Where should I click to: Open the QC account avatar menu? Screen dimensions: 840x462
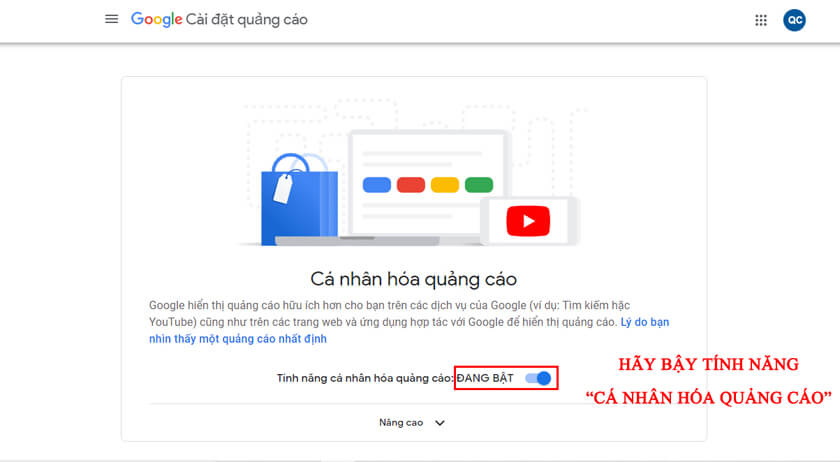point(794,20)
